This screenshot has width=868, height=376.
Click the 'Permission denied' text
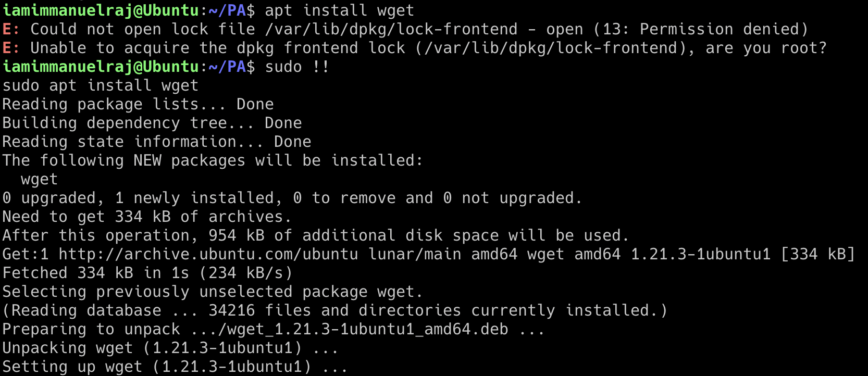(719, 29)
